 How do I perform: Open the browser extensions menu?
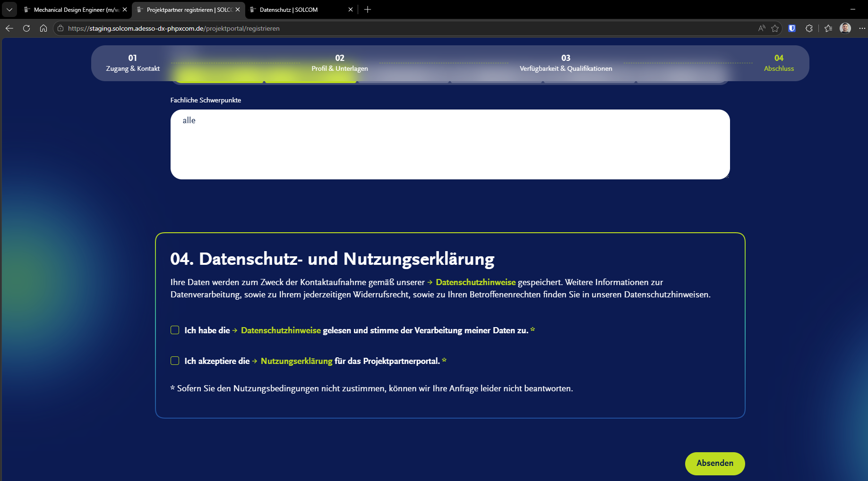pyautogui.click(x=809, y=28)
